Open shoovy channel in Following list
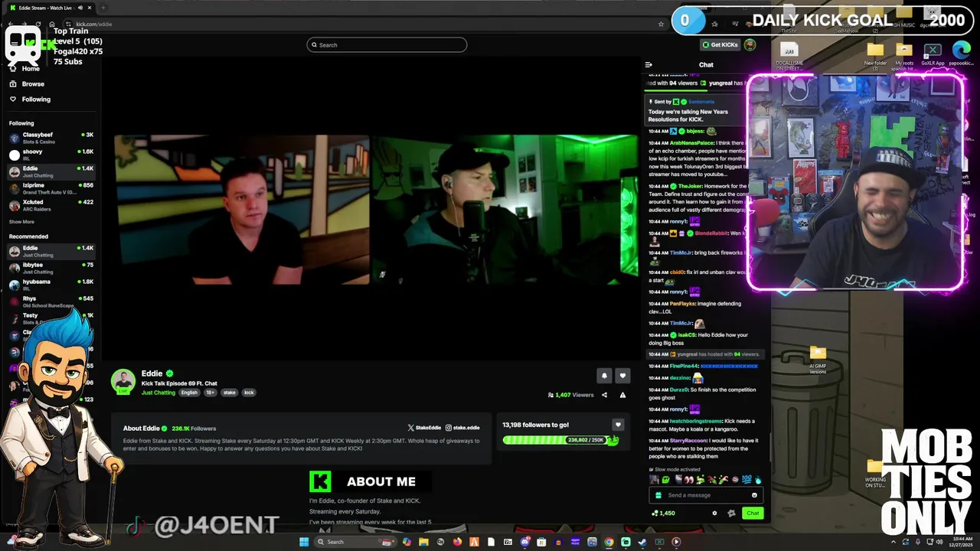The image size is (980, 551). click(51, 154)
